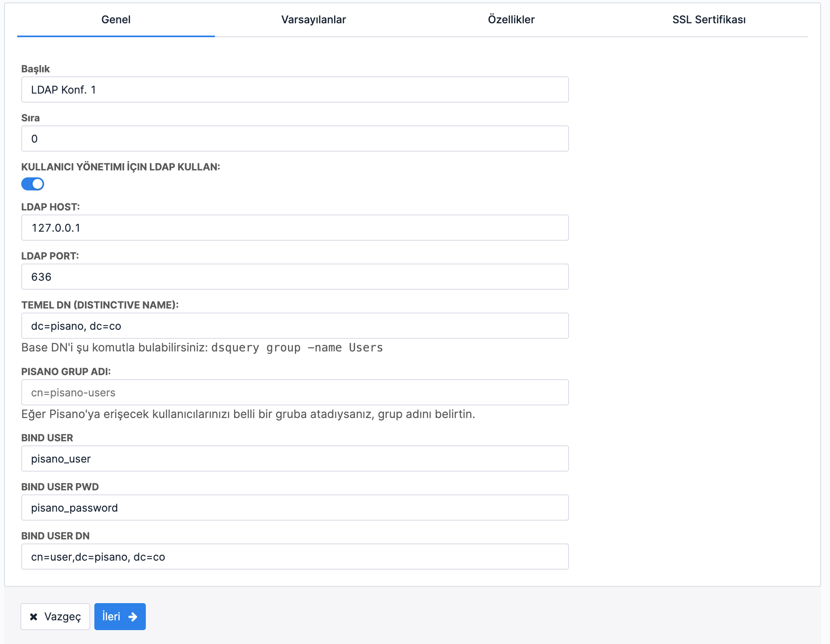Viewport: 830px width, 644px height.
Task: Click the blue İleri button
Action: [120, 617]
